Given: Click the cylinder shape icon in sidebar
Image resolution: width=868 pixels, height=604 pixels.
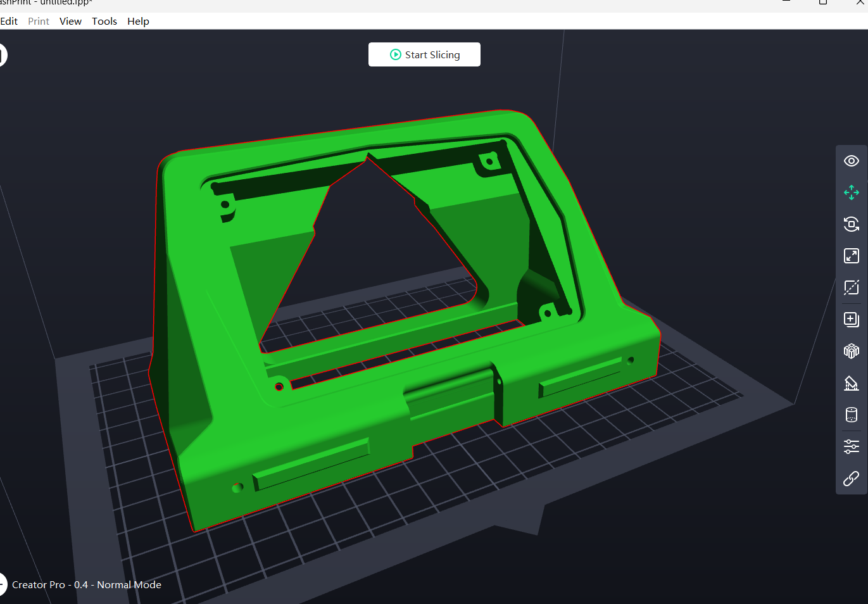Looking at the screenshot, I should point(852,415).
